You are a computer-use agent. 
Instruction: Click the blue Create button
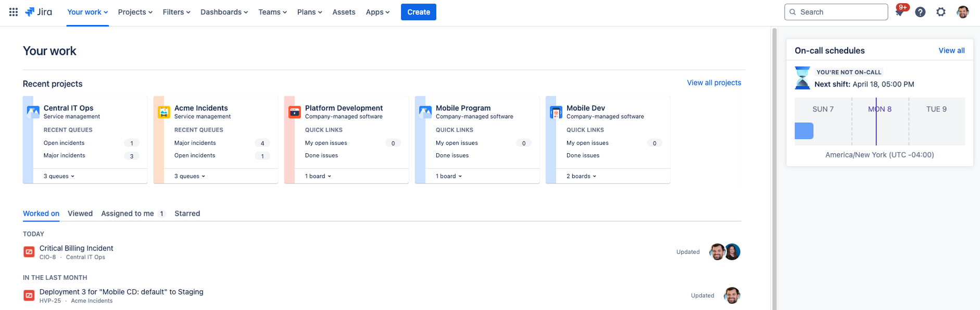(419, 12)
